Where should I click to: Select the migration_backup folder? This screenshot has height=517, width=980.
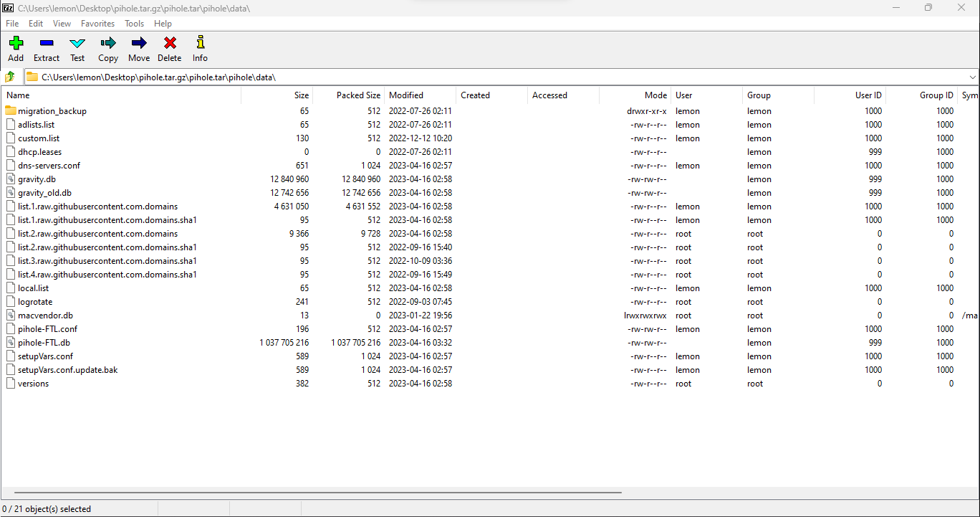(52, 111)
